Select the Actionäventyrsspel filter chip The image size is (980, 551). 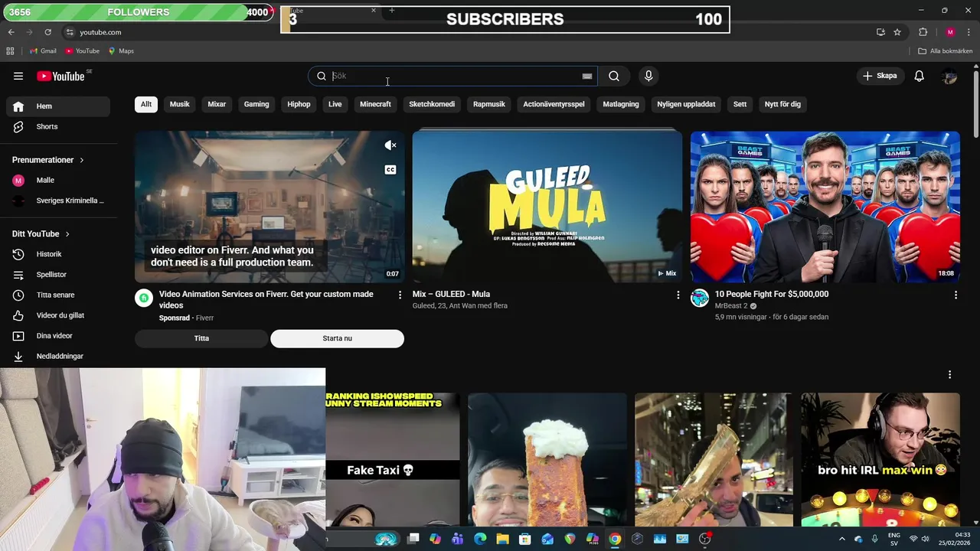click(554, 104)
